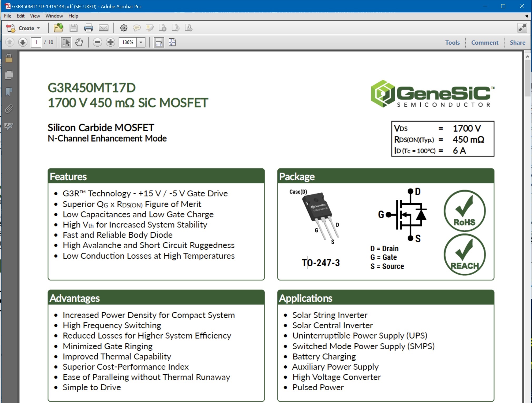Click the export page icon
Image resolution: width=532 pixels, height=403 pixels.
point(176,28)
